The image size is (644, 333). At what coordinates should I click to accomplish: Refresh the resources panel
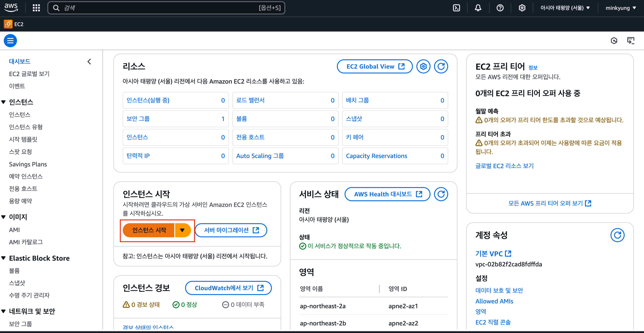point(441,67)
